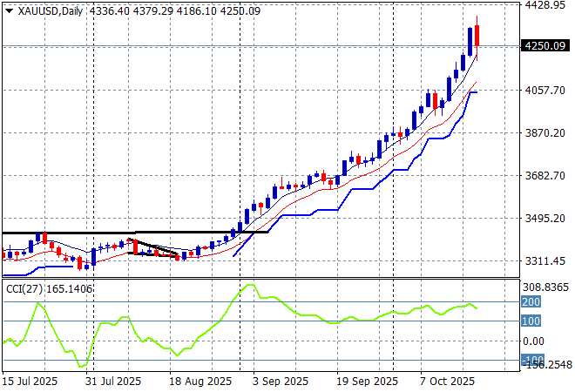Click the 3311.45 price axis label
The height and width of the screenshot is (392, 575).
point(548,260)
